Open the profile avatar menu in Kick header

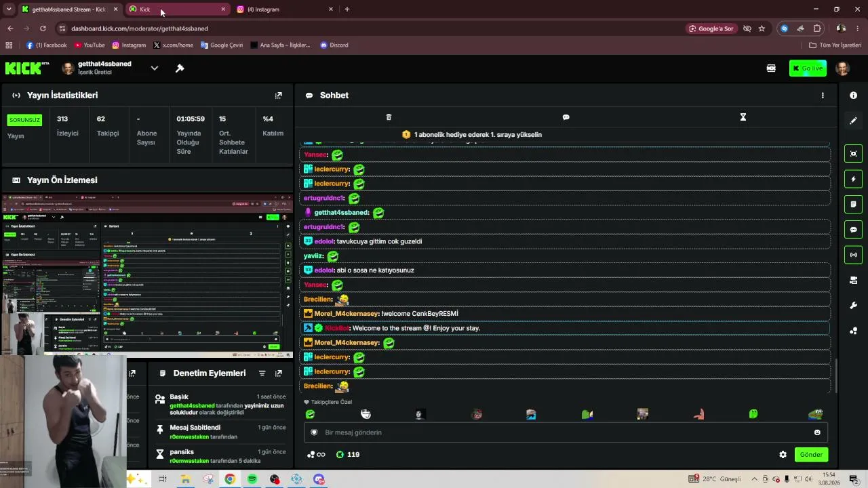pyautogui.click(x=843, y=68)
